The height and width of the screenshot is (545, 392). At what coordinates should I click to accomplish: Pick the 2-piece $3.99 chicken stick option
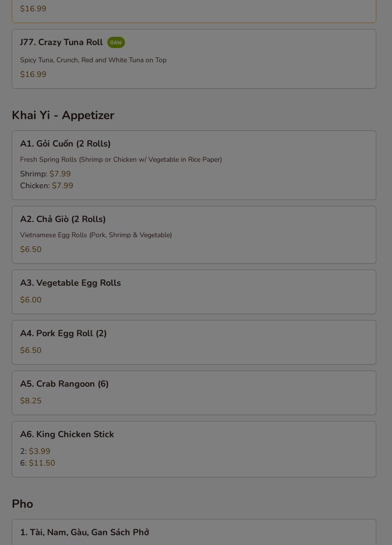pyautogui.click(x=35, y=451)
